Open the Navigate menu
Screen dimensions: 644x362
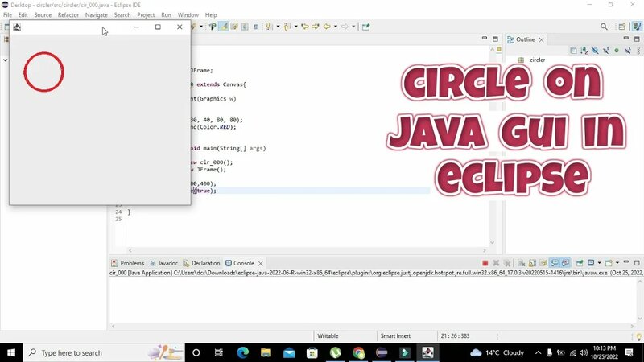[x=96, y=14]
